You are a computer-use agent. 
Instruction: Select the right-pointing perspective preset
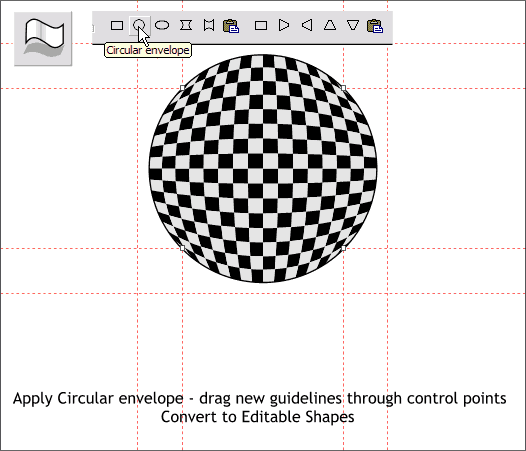(x=284, y=25)
